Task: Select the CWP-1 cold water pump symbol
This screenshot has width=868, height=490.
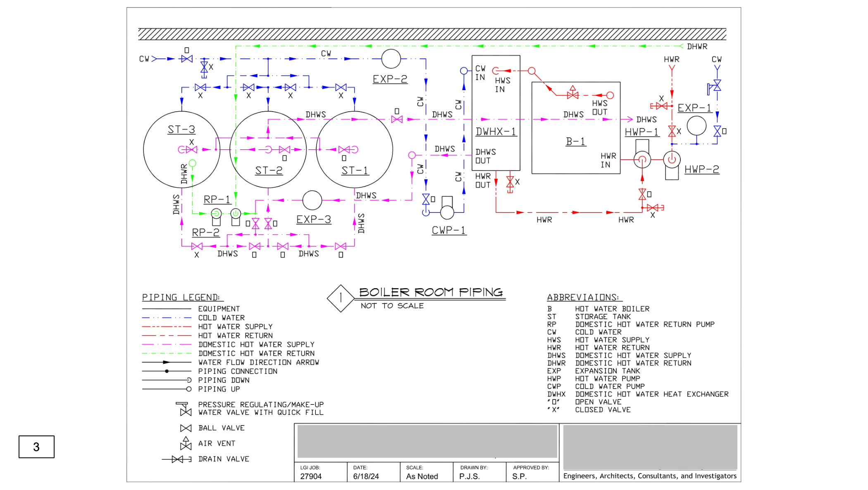Action: tap(447, 212)
